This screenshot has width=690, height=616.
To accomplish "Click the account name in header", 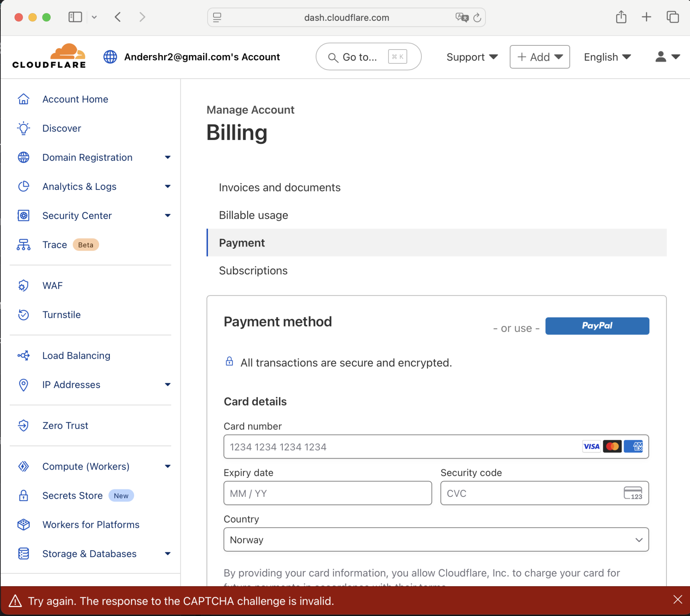I will tap(202, 57).
